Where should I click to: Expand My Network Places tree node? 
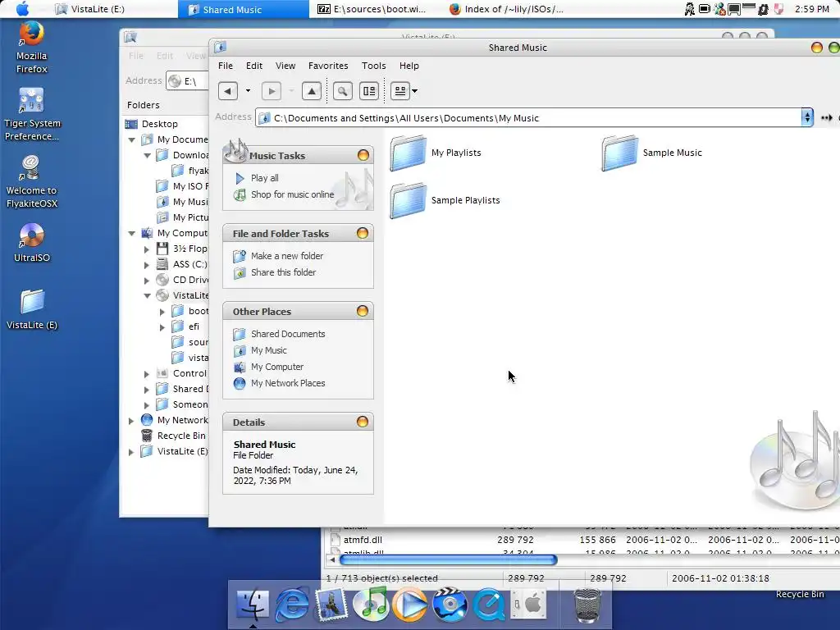pyautogui.click(x=130, y=421)
